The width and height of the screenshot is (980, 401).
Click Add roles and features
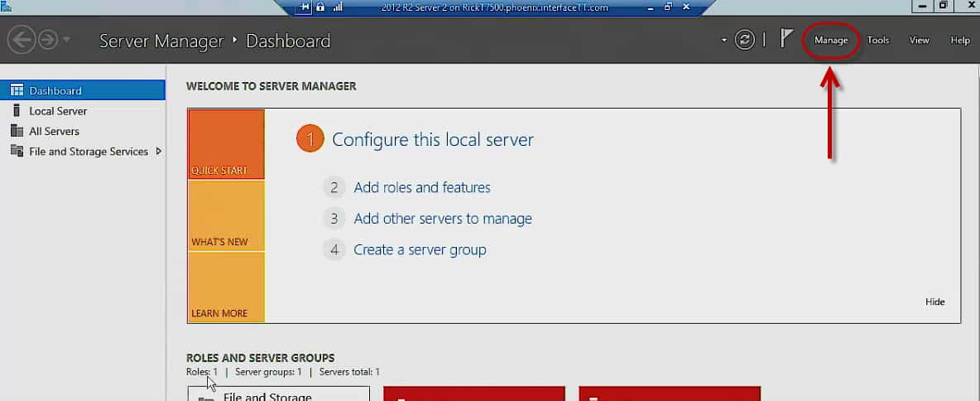tap(422, 187)
